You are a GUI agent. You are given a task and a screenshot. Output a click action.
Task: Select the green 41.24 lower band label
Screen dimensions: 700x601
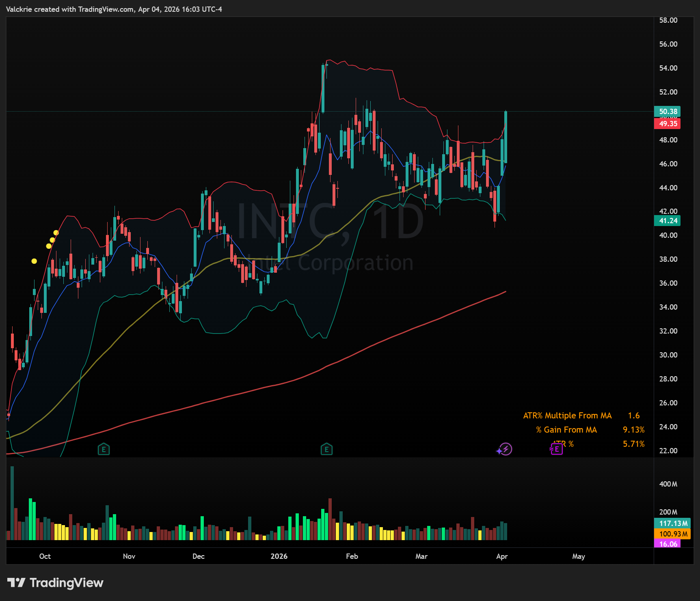coord(667,221)
